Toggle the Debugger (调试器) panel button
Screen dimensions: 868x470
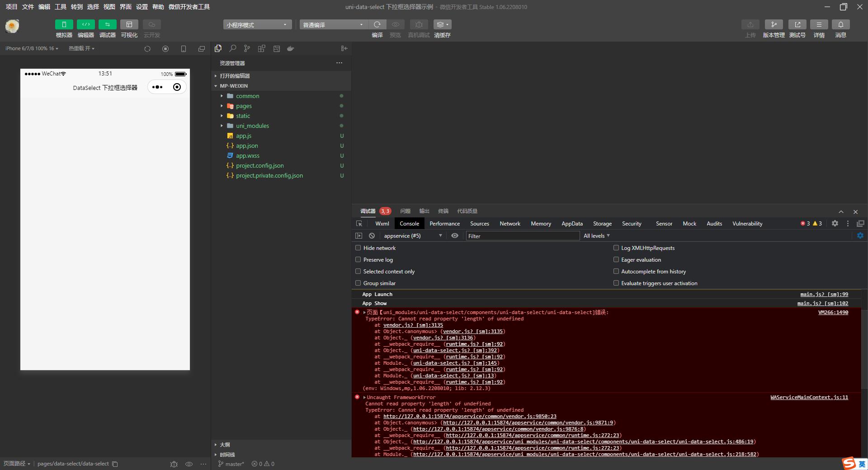coord(107,24)
